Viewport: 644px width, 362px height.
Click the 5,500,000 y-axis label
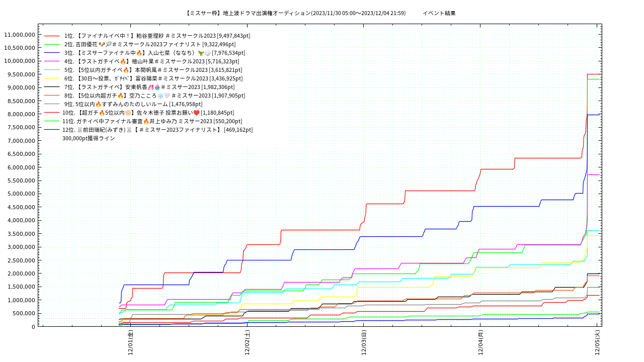21,180
